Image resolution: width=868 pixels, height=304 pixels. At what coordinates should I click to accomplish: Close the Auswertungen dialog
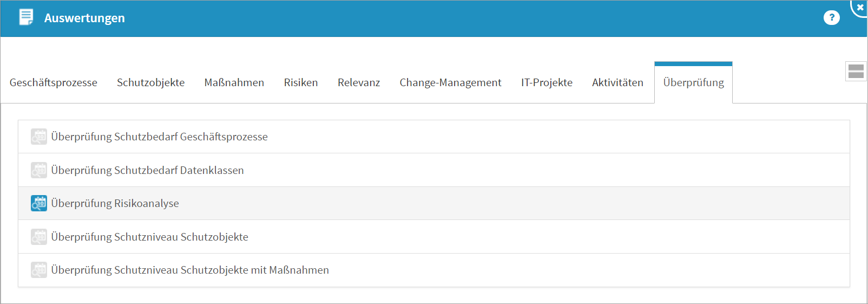coord(860,7)
